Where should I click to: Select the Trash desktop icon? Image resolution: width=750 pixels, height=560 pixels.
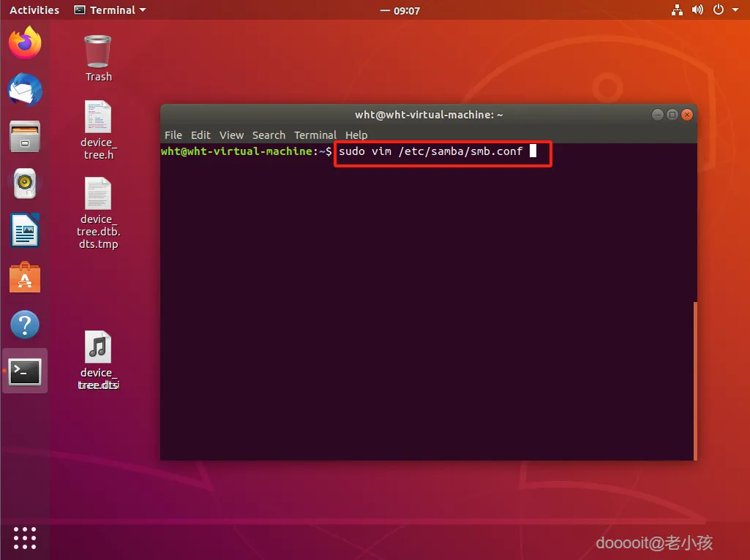[x=98, y=58]
